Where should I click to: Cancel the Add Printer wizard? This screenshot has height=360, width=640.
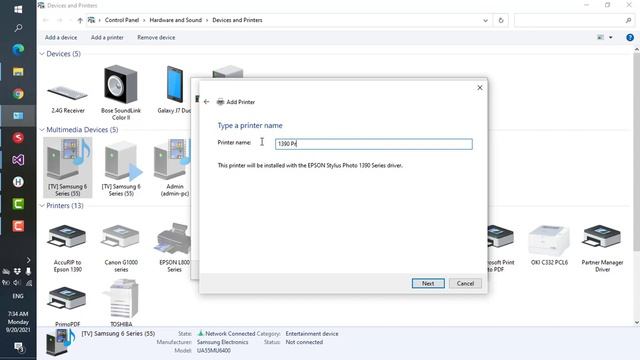click(x=465, y=283)
